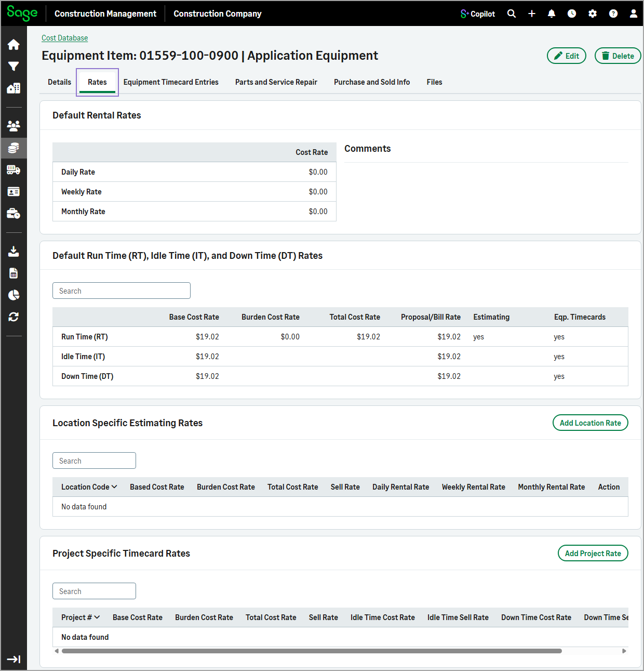Open help question mark
Viewport: 644px width, 671px height.
pos(613,14)
